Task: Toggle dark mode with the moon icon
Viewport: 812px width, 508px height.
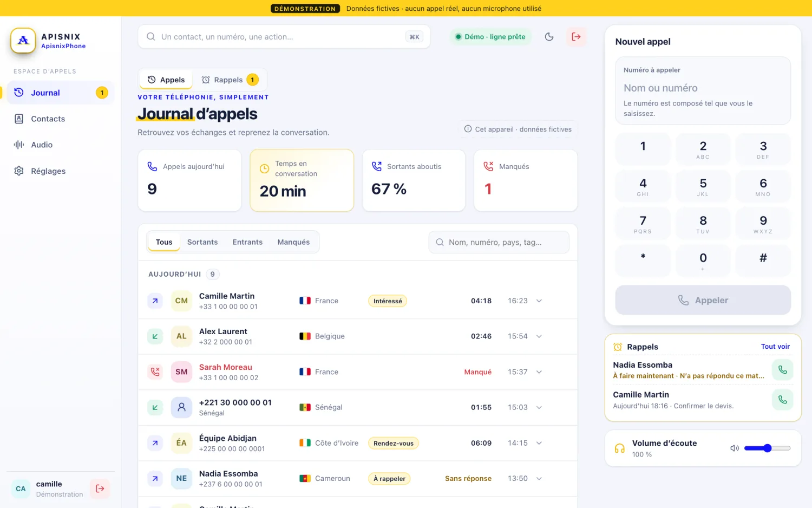Action: (549, 37)
